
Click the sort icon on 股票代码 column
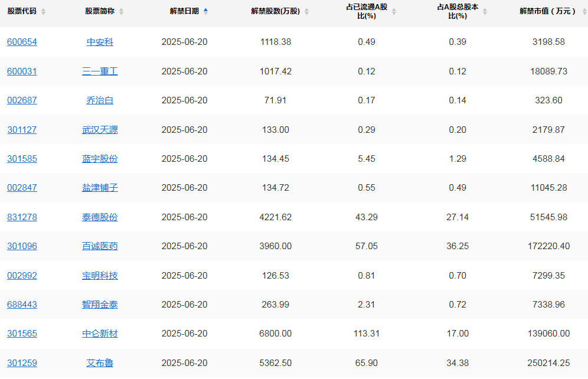[x=43, y=11]
